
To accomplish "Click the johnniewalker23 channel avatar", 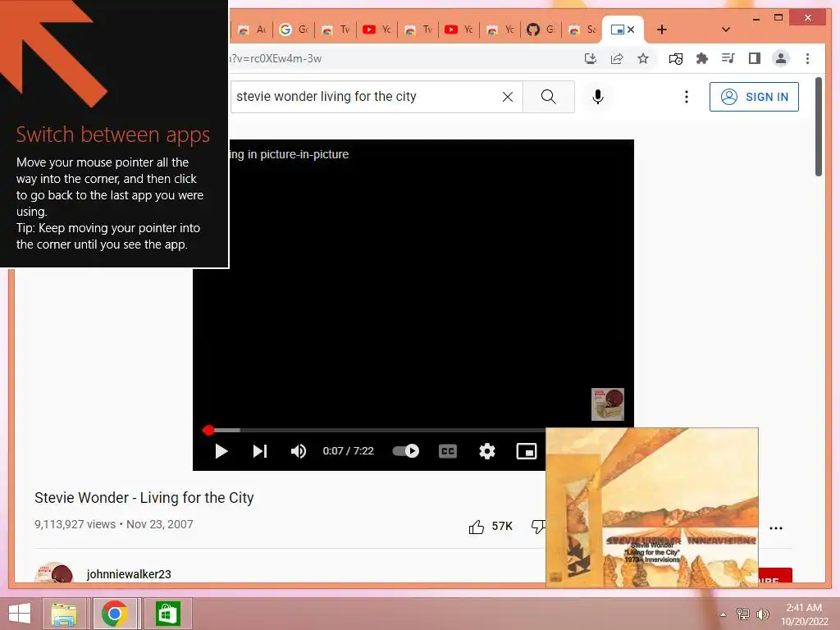I will 53,572.
